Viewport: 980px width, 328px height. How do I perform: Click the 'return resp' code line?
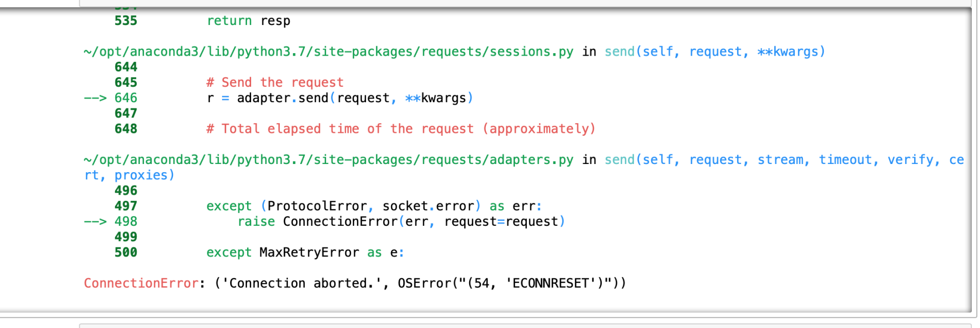pyautogui.click(x=249, y=21)
